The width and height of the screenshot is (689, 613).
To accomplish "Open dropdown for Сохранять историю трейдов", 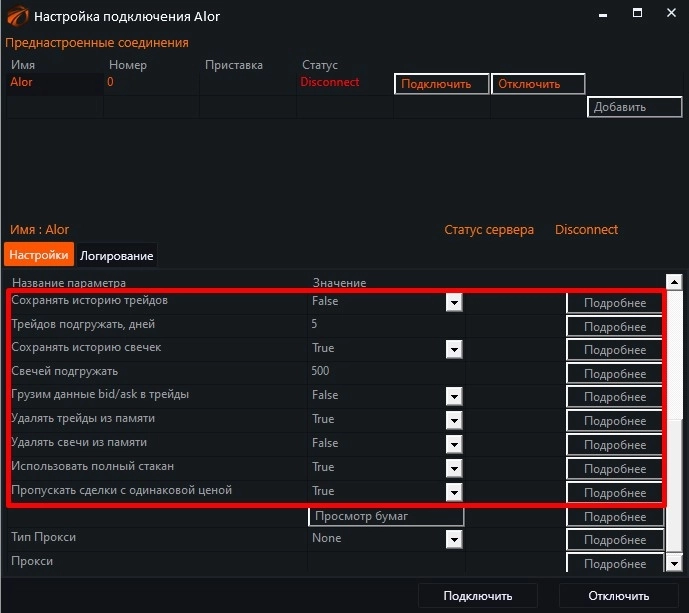I will (x=453, y=301).
